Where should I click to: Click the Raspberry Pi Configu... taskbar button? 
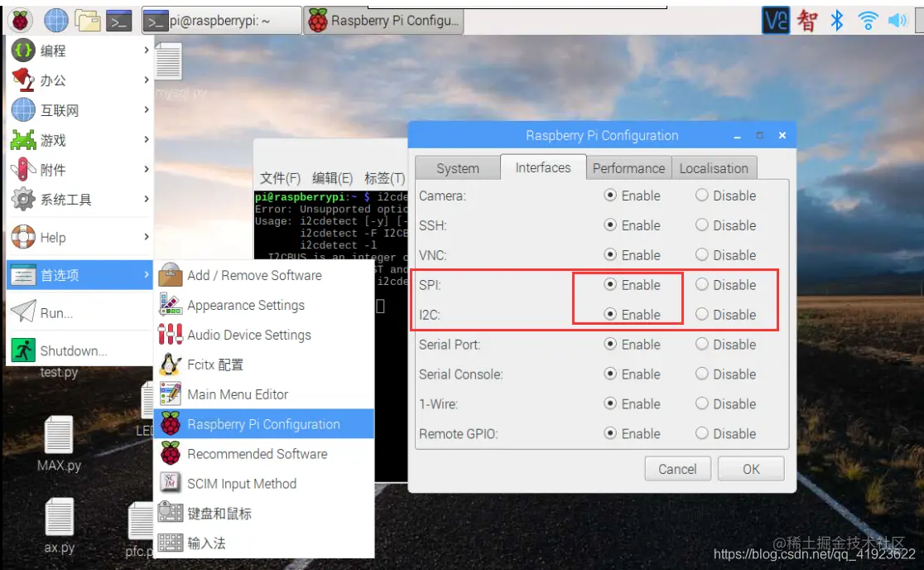(x=384, y=21)
